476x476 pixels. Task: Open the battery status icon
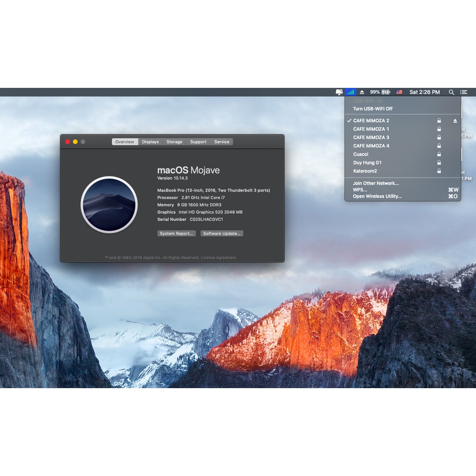pos(386,92)
